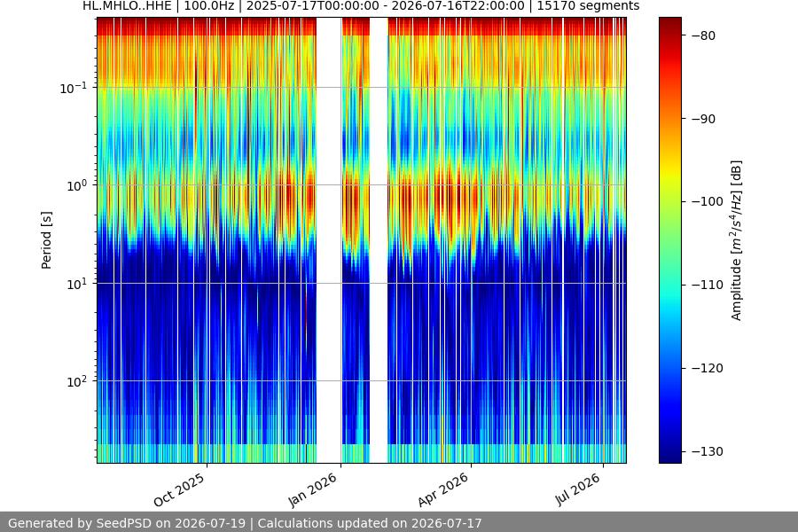Click the 10⁰ period tick label
This screenshot has width=798, height=532.
[77, 186]
